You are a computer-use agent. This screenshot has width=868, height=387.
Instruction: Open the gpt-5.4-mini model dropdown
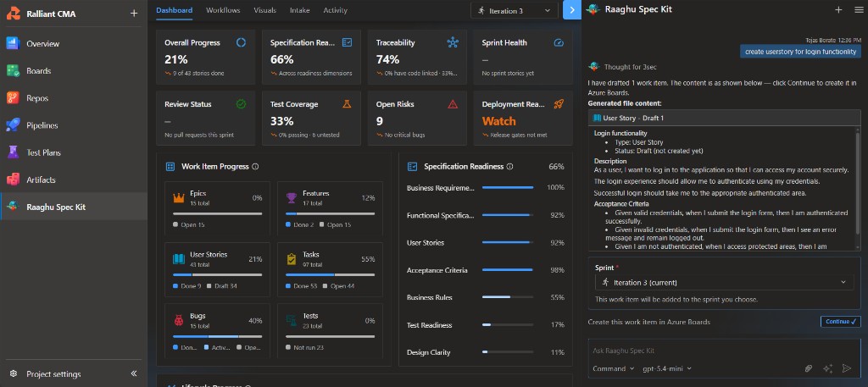pos(667,368)
